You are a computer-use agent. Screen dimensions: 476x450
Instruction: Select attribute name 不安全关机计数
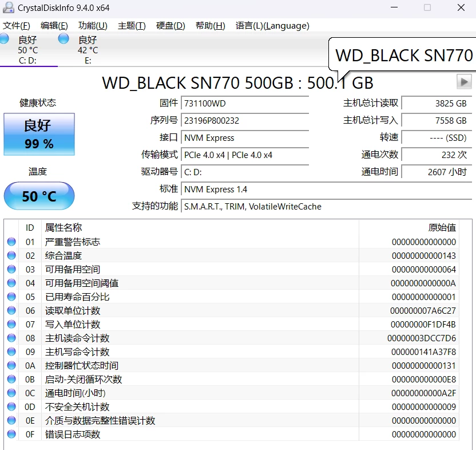77,407
